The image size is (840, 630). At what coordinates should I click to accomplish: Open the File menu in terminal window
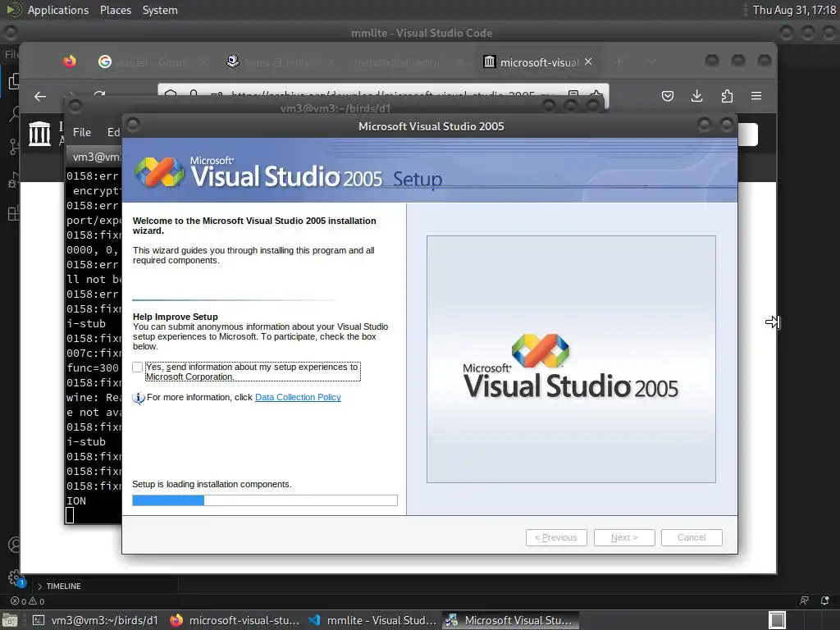82,132
